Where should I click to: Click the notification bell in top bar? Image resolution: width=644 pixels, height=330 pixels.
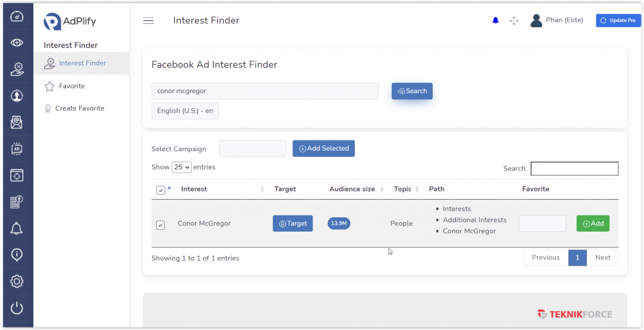(x=496, y=21)
